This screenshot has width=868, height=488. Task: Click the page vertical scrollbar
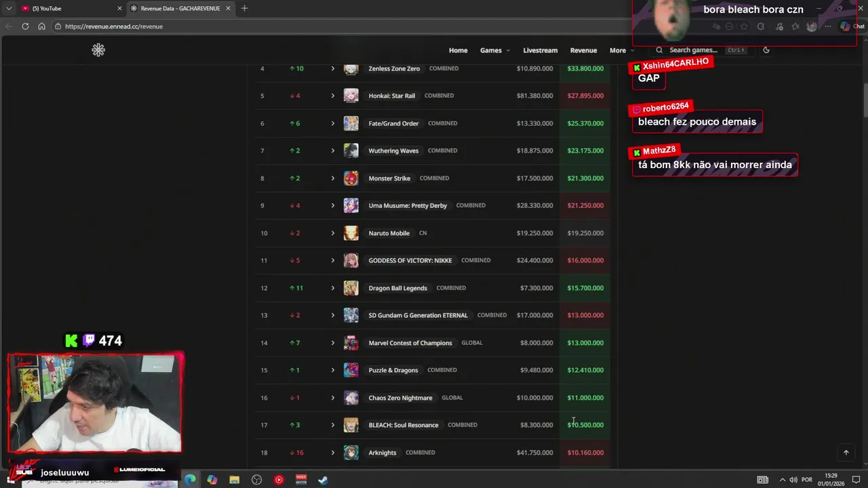pos(865,102)
